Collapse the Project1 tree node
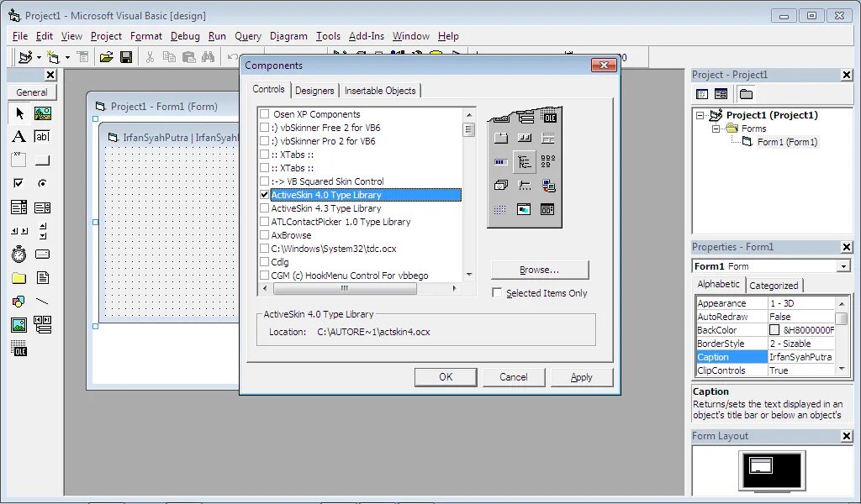The image size is (861, 504). pyautogui.click(x=700, y=115)
